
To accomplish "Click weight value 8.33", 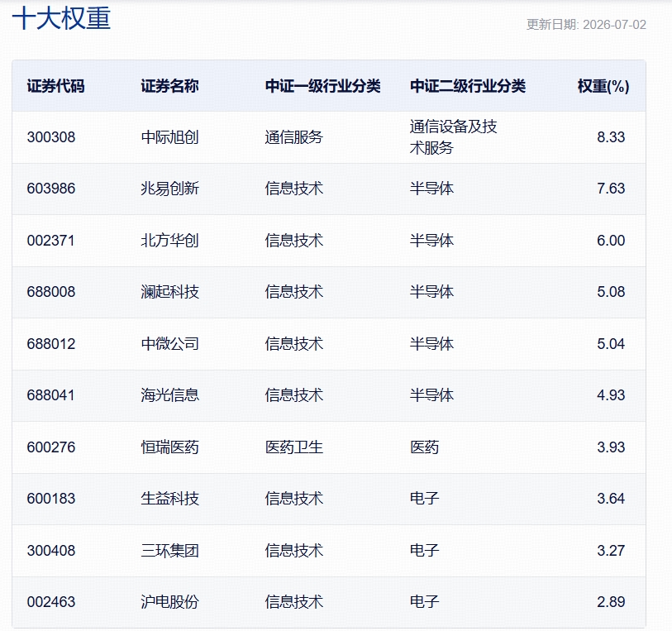I will (x=611, y=137).
